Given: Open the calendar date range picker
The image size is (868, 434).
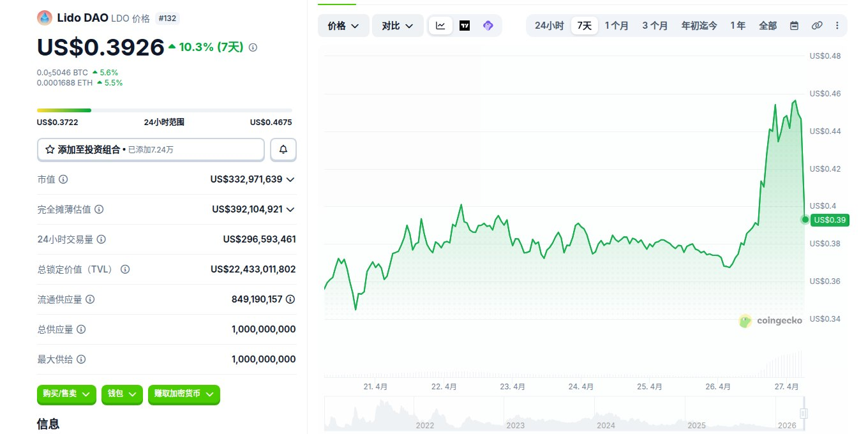Looking at the screenshot, I should coord(794,26).
